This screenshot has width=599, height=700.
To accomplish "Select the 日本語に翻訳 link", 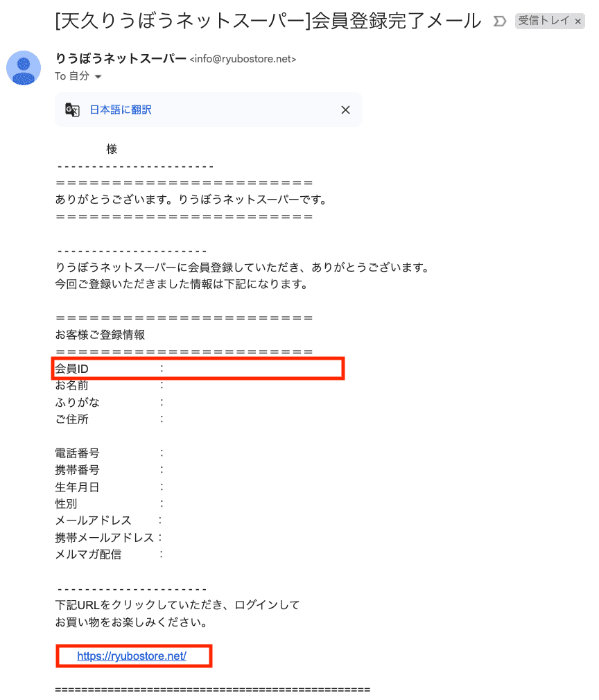I will [x=121, y=110].
